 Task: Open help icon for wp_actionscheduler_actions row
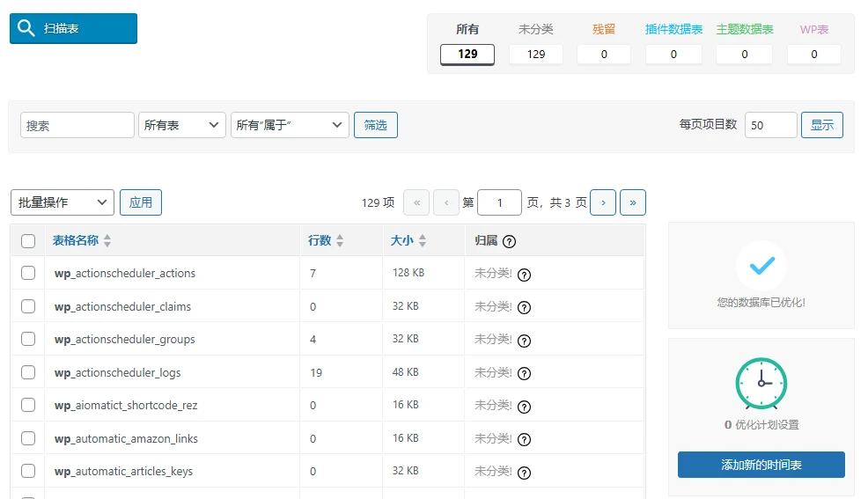(524, 275)
